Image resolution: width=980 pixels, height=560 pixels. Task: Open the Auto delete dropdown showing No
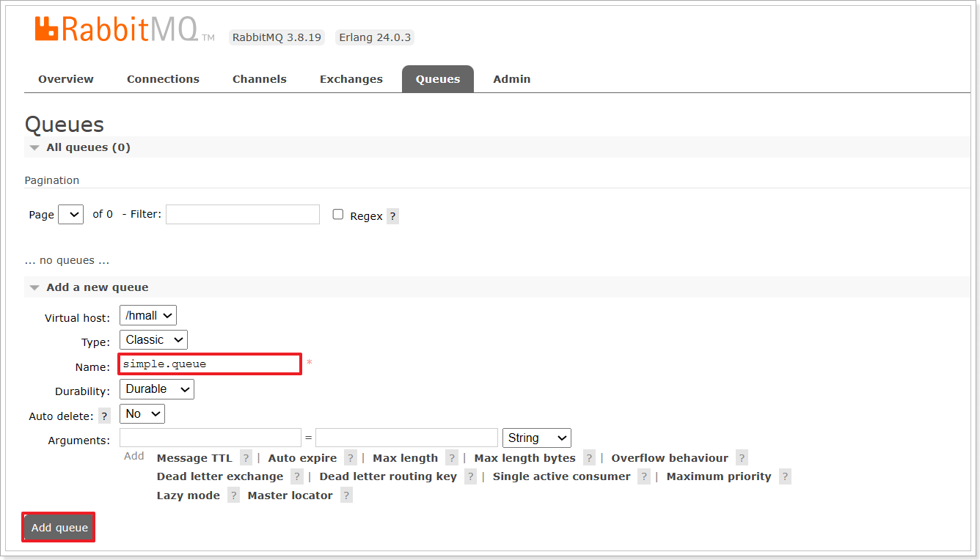pos(142,414)
